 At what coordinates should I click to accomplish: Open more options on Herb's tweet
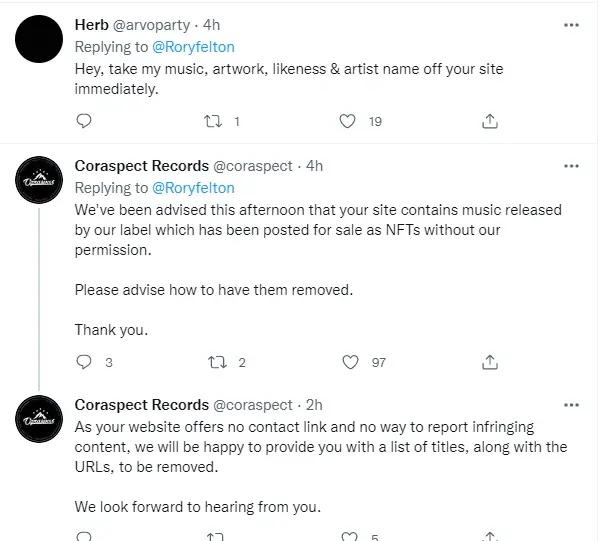point(571,25)
